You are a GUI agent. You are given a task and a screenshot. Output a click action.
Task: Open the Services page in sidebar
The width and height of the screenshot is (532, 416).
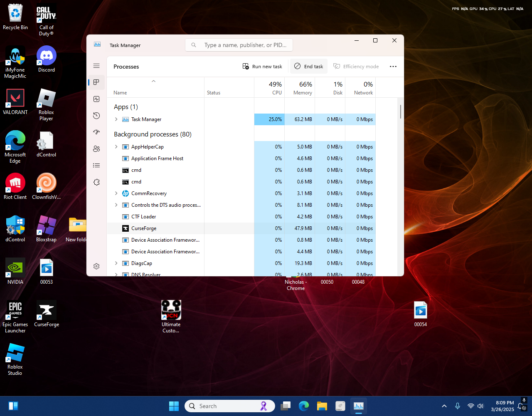96,182
